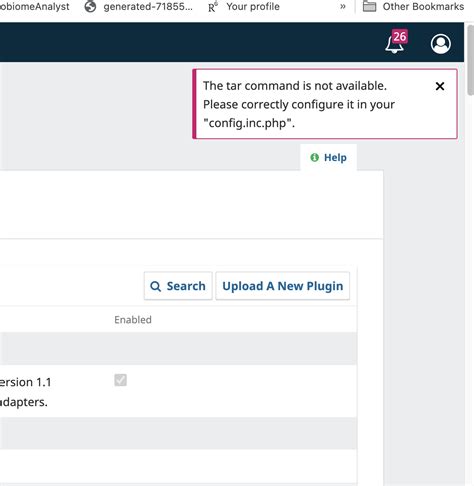This screenshot has width=474, height=486.
Task: Toggle the Enabled checkbox for version 1.1 plugin
Action: (x=120, y=380)
